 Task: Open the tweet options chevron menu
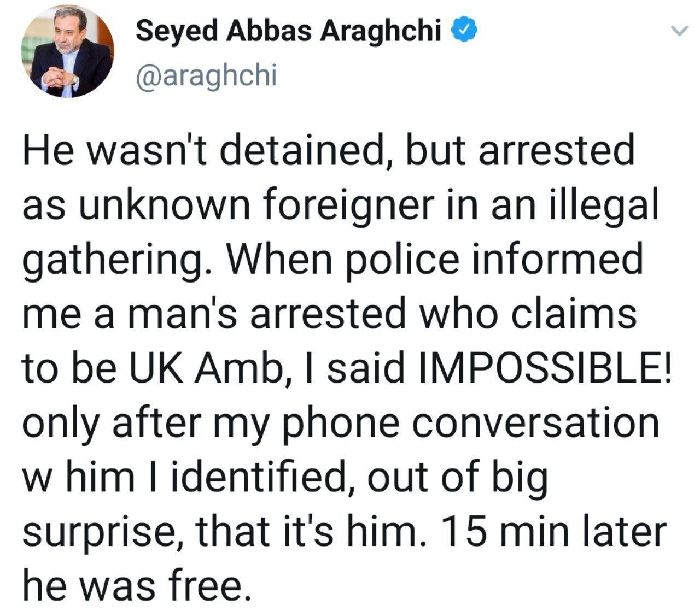click(x=678, y=32)
